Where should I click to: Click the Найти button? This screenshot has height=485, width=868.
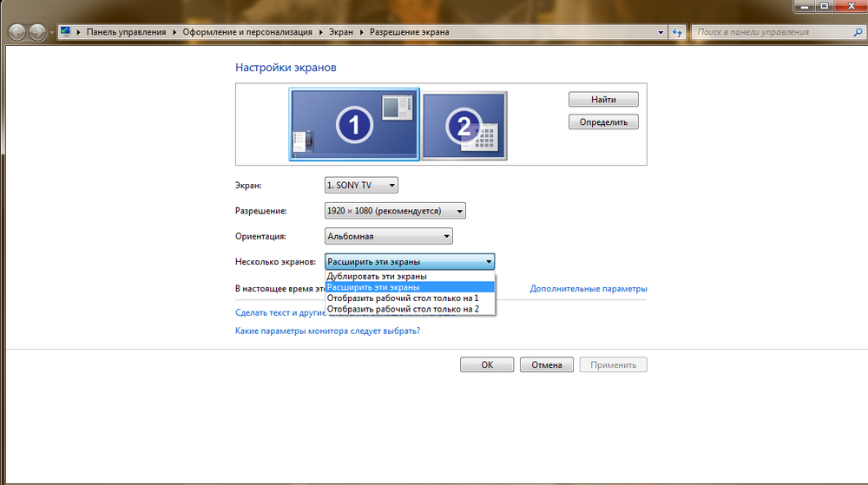pyautogui.click(x=603, y=100)
